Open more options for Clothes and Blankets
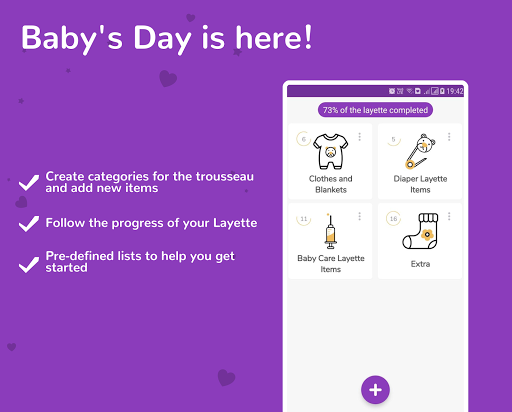512x412 pixels. tap(360, 137)
